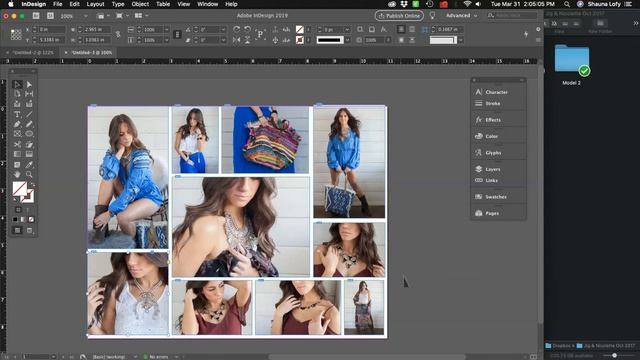
Task: Select the Direct Selection tool
Action: (x=29, y=84)
